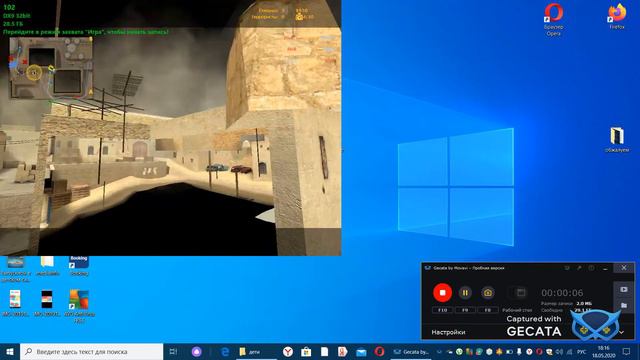Expand the Настройки settings section
This screenshot has height=360, width=640.
(621, 332)
